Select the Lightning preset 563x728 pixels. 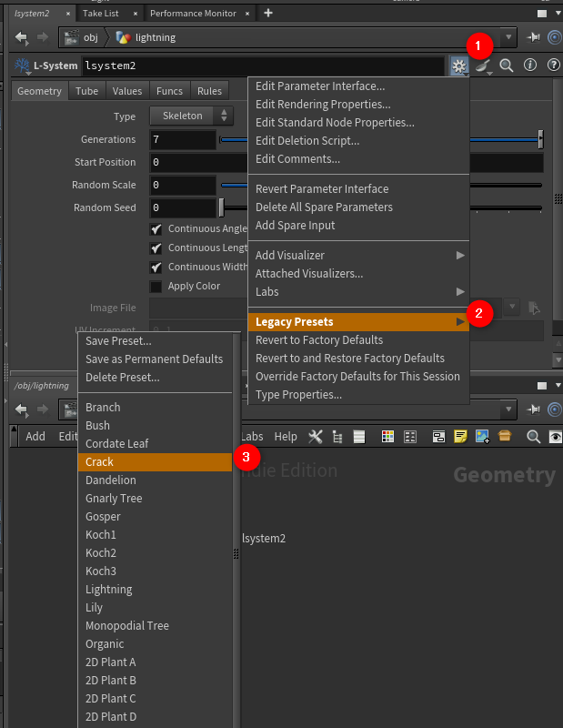click(155, 590)
